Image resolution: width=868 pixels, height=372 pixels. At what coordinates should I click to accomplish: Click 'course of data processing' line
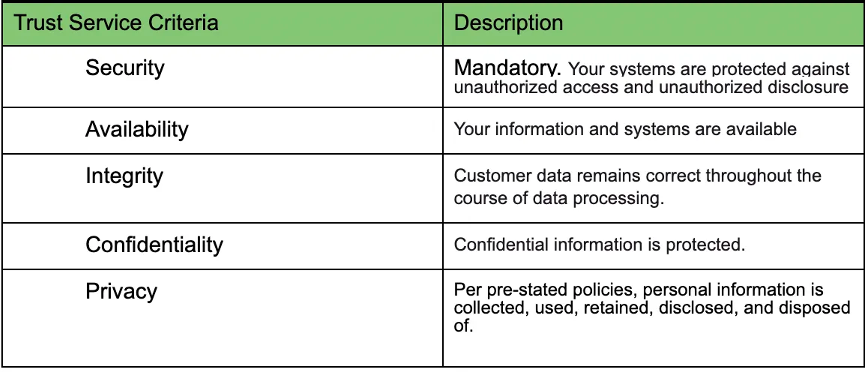click(559, 198)
